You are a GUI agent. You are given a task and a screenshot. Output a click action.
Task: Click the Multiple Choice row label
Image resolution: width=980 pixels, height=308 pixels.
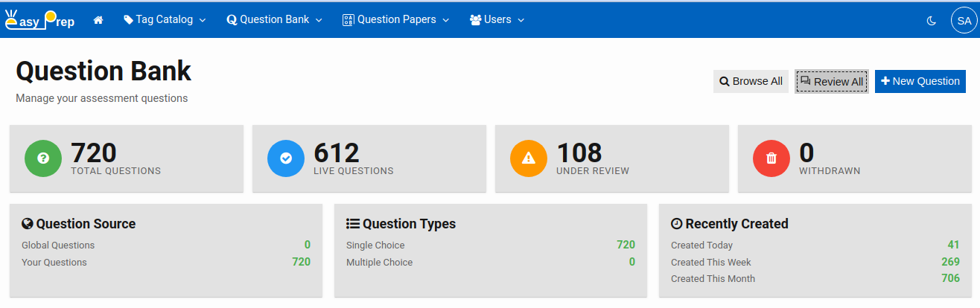[x=379, y=262]
